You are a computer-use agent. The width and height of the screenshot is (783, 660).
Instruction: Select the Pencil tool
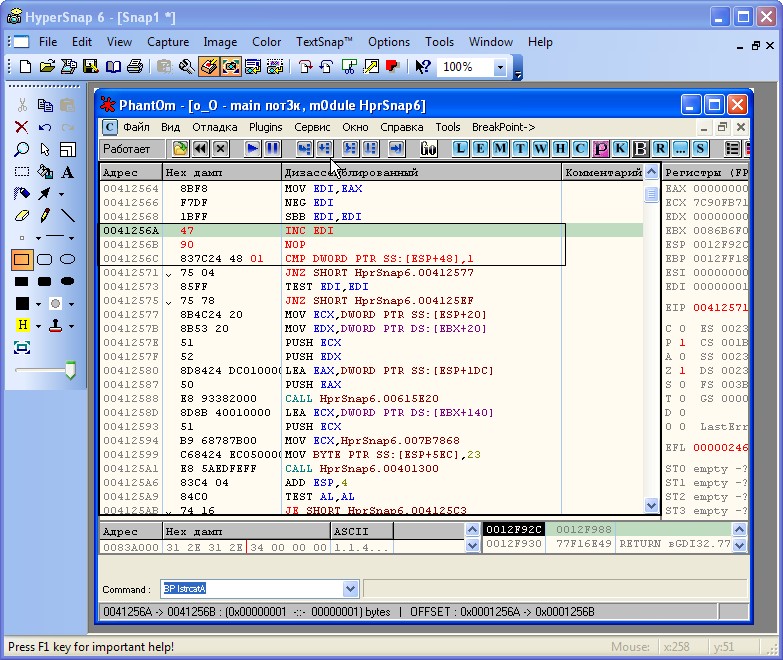click(x=45, y=215)
